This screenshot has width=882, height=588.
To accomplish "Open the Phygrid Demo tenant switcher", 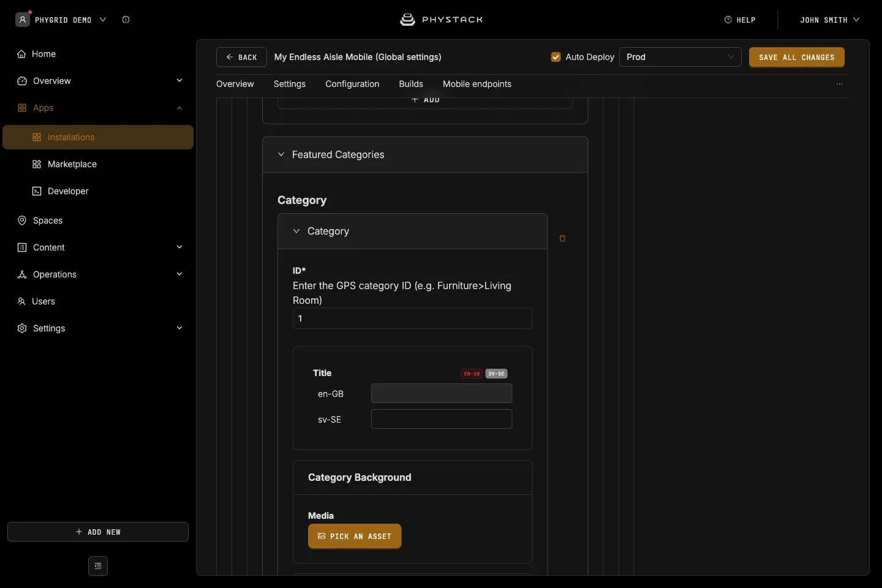I will pyautogui.click(x=70, y=20).
